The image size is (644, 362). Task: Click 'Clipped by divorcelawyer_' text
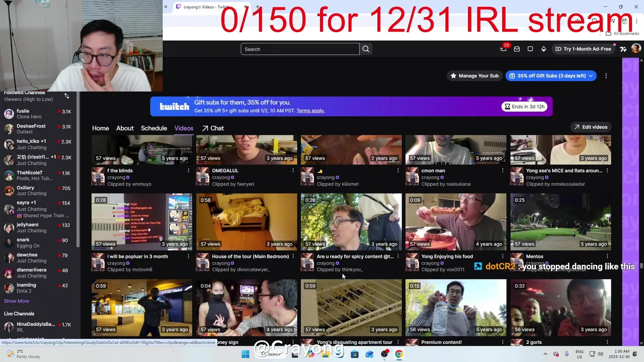tap(241, 269)
